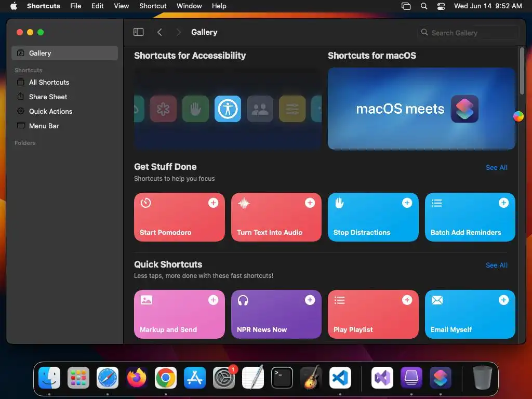Open System Settings from the Dock

click(224, 378)
